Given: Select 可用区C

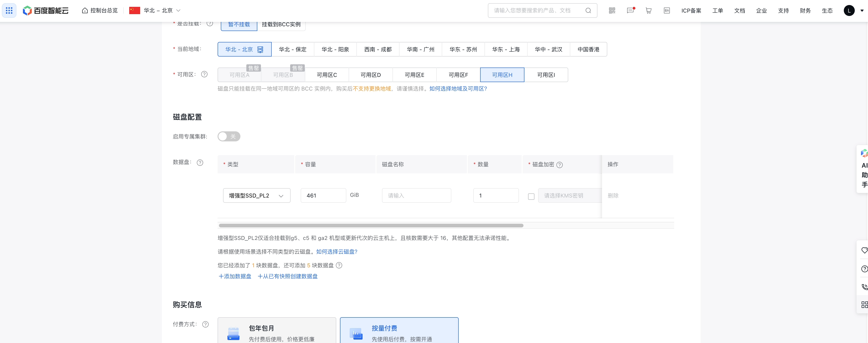Looking at the screenshot, I should [327, 75].
